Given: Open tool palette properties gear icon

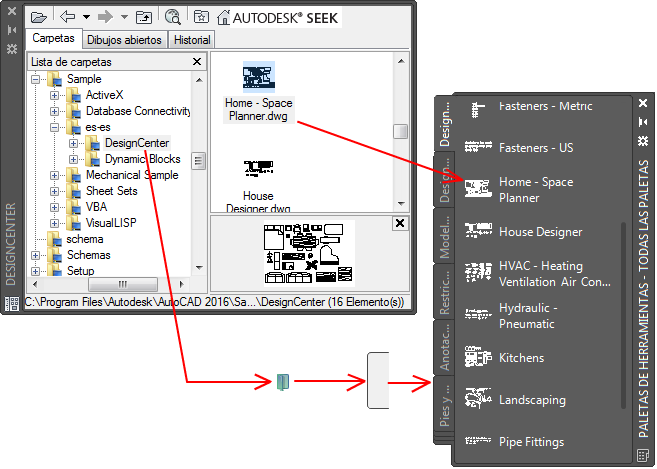Looking at the screenshot, I should pos(643,141).
